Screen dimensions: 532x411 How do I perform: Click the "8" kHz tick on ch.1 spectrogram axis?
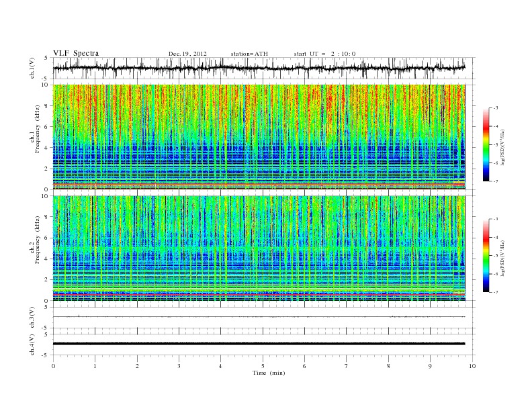pyautogui.click(x=47, y=106)
